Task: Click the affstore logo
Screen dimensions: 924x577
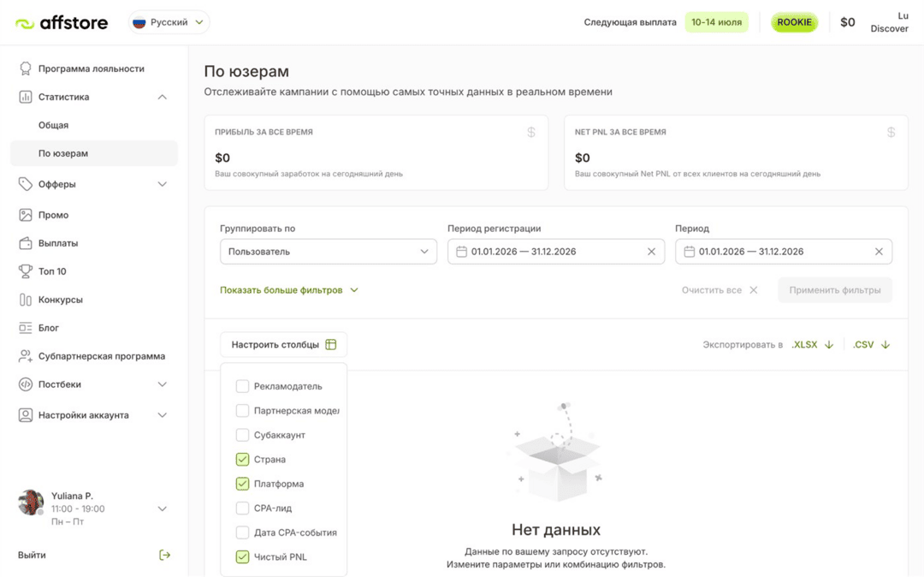Action: (x=62, y=23)
